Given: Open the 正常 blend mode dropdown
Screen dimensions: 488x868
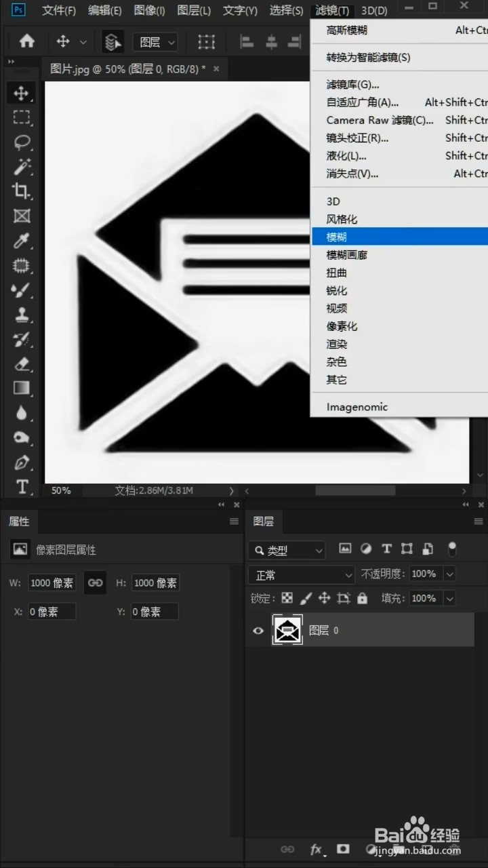Looking at the screenshot, I should (x=302, y=575).
